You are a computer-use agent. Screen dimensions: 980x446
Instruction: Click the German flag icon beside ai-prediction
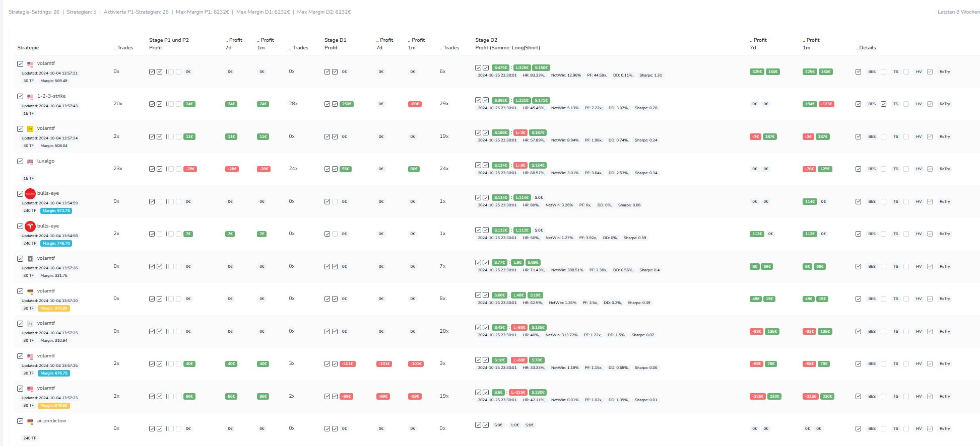[30, 421]
